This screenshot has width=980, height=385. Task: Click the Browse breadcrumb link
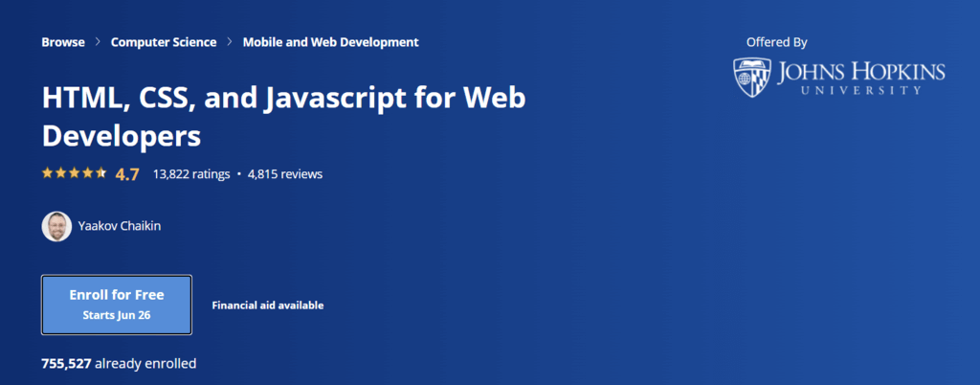pyautogui.click(x=63, y=42)
